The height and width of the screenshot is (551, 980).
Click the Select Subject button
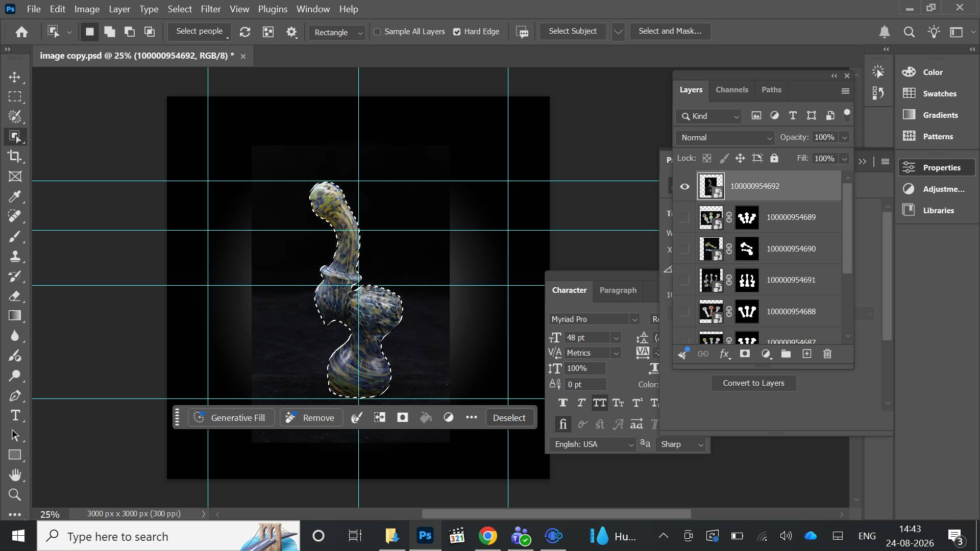573,31
